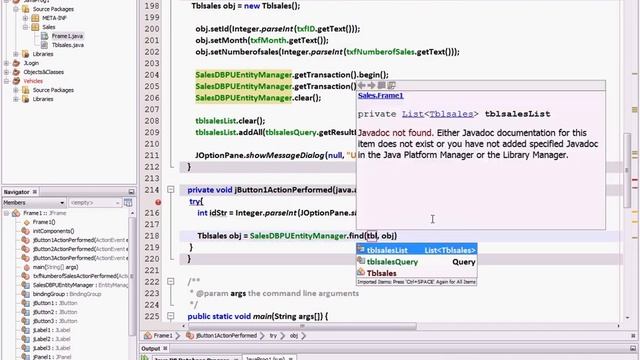Select SalesDBPUEntityManager field in Navigator
Image resolution: width=640 pixels, height=360 pixels.
tap(80, 285)
